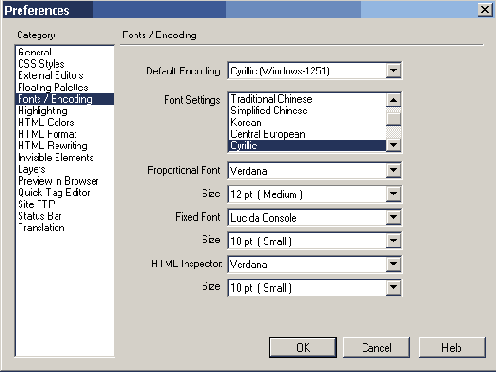496x372 pixels.
Task: Expand the Proportional Font dropdown
Action: click(393, 170)
